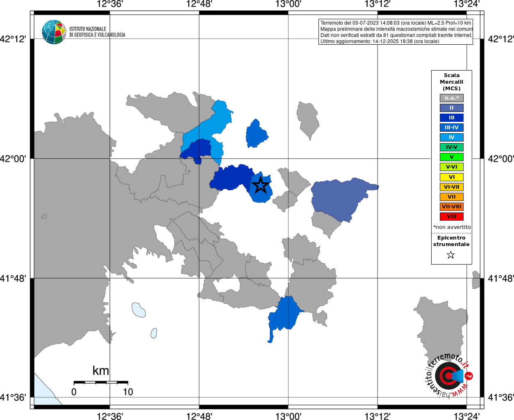This screenshot has height=420, width=514.
Task: Click the black epicenter star on the map
Action: [261, 185]
